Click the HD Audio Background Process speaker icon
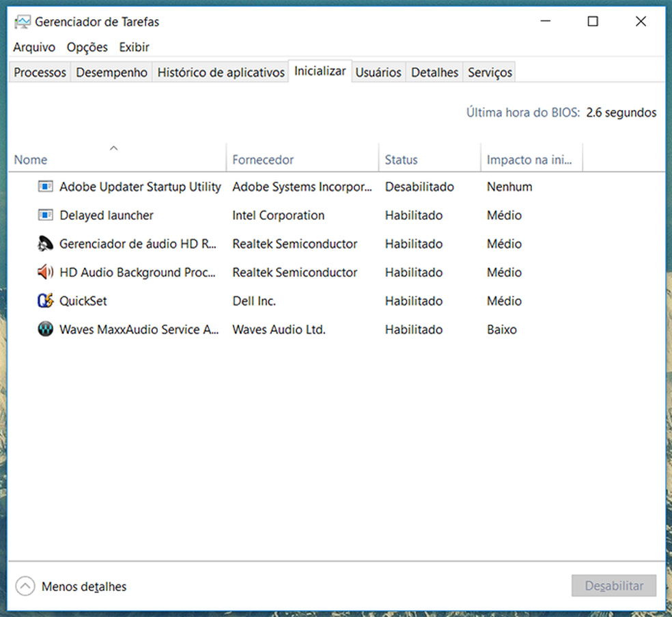 (45, 272)
